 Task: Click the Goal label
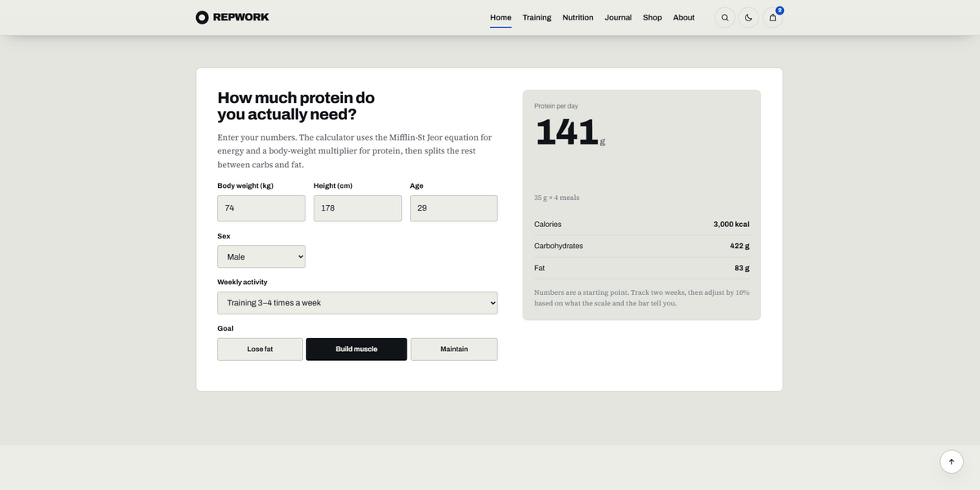click(x=225, y=328)
